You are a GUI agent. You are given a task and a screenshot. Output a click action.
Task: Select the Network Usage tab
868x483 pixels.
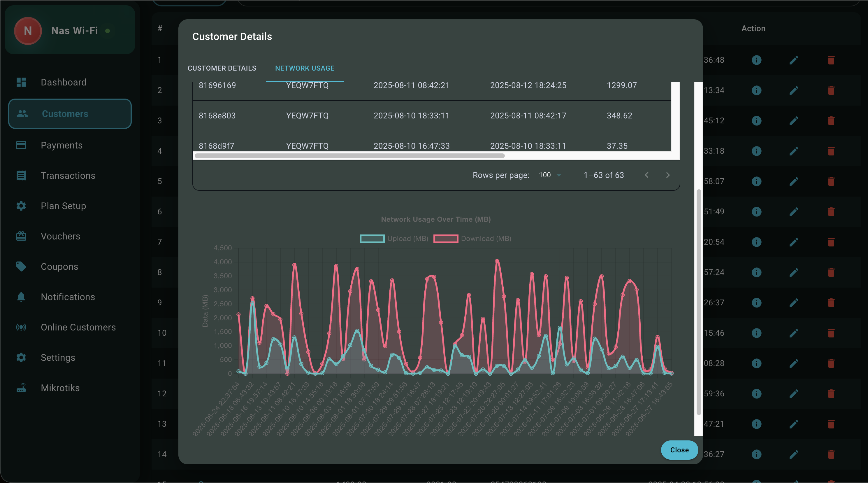(x=304, y=68)
